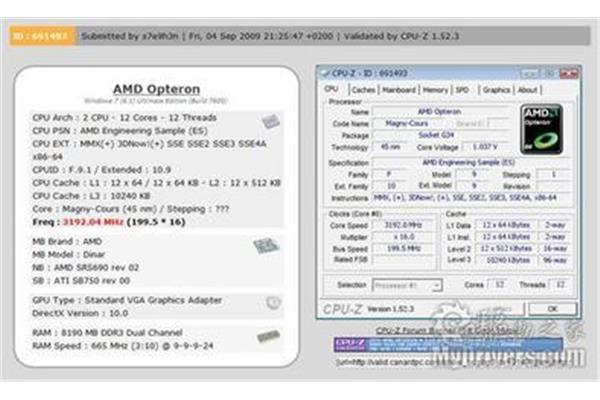Open the Memory tab
Viewport: 600px width, 400px height.
click(x=435, y=90)
